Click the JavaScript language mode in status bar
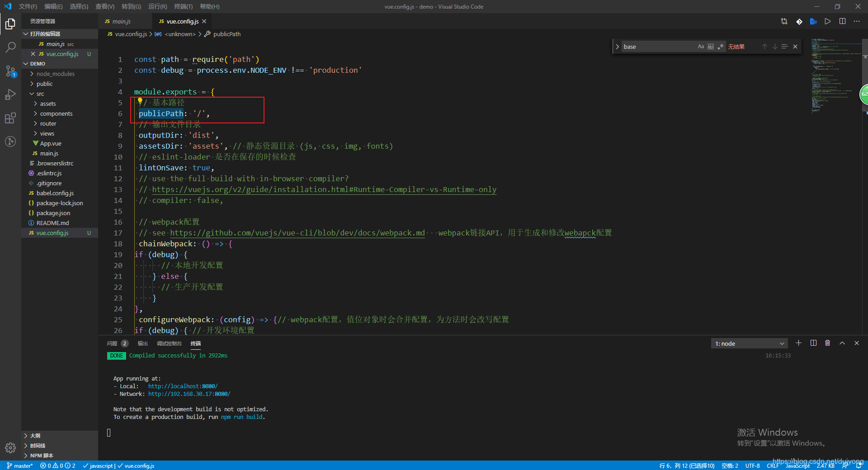The image size is (868, 470). pos(797,466)
